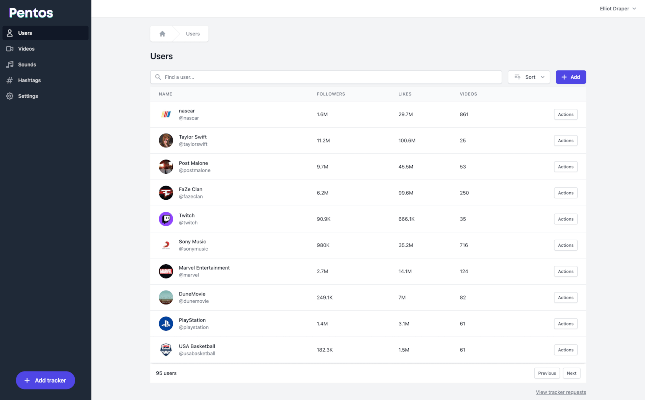Click the Add tracker button
The image size is (645, 400).
point(45,380)
